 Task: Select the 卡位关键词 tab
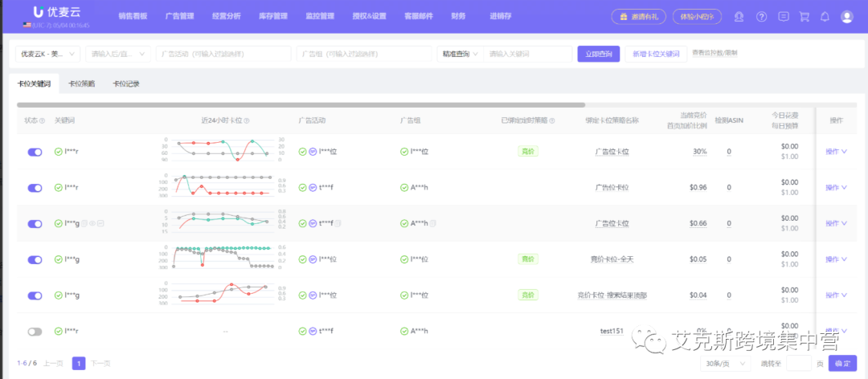34,84
